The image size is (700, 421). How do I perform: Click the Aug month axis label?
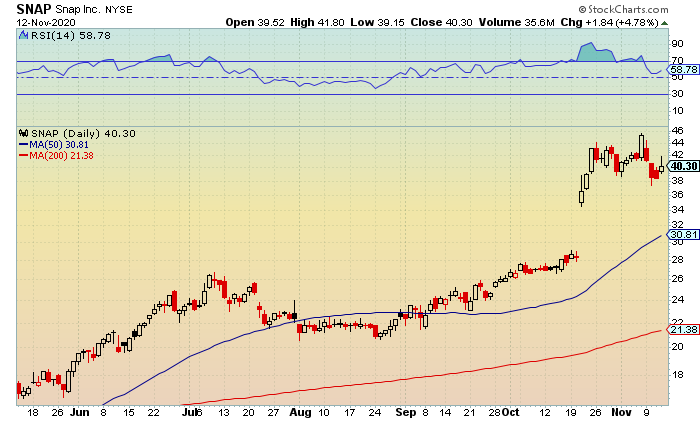coord(300,412)
